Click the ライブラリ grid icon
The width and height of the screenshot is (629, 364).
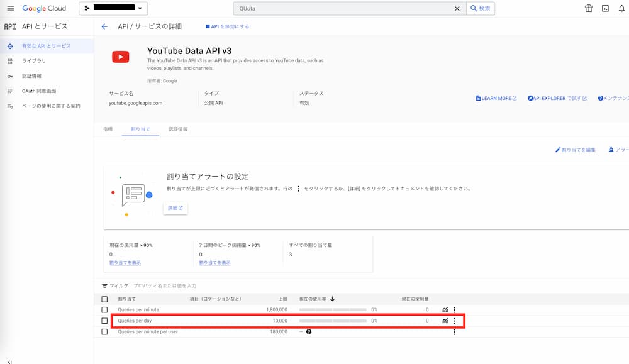[x=10, y=61]
